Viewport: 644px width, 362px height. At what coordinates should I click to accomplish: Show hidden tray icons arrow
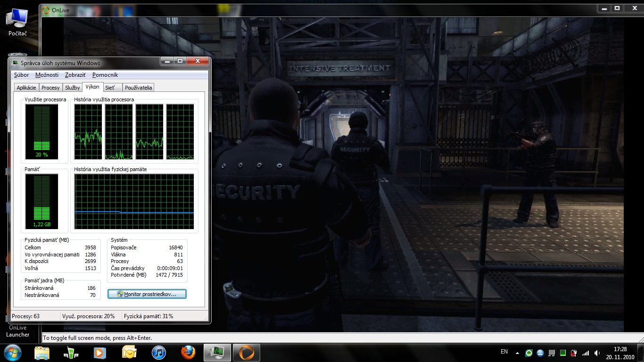point(518,353)
